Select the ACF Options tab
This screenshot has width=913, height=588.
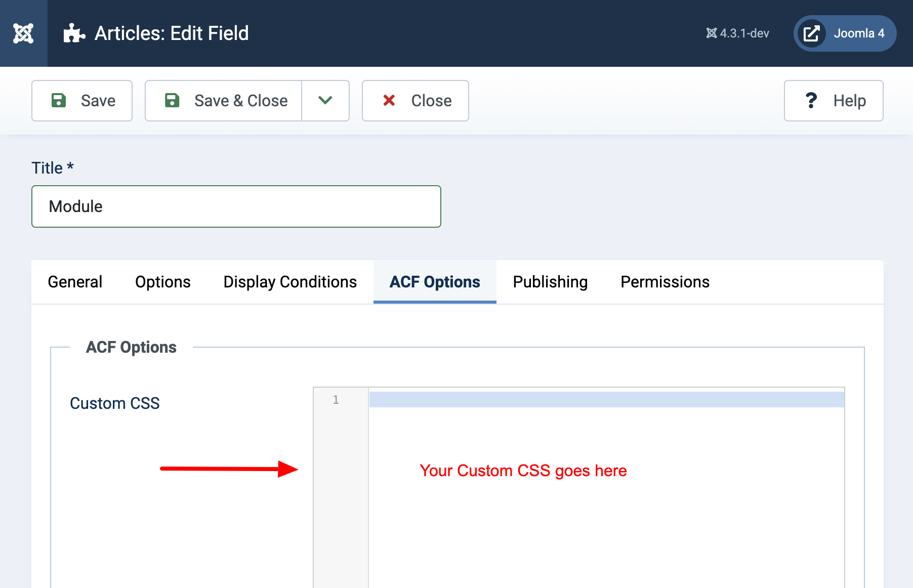point(435,282)
